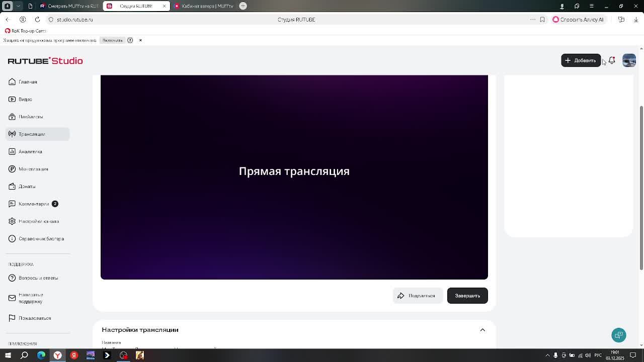644x362 pixels.
Task: Open Аналитика section
Action: (x=38, y=151)
